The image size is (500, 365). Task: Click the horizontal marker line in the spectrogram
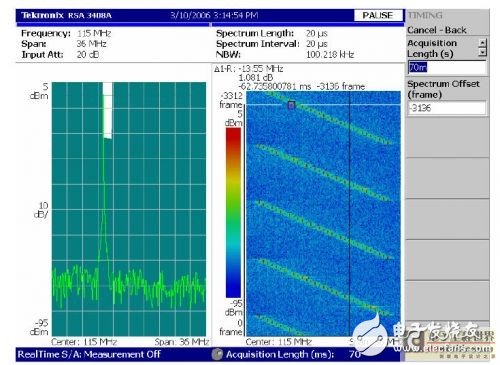point(323,105)
